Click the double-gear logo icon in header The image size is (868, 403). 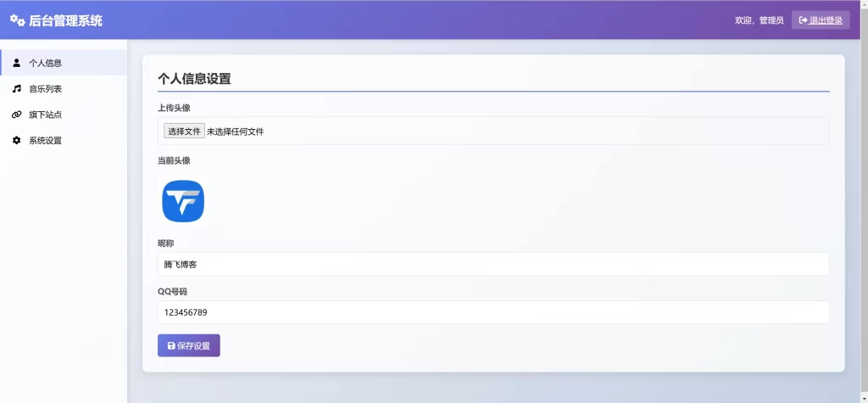point(18,20)
